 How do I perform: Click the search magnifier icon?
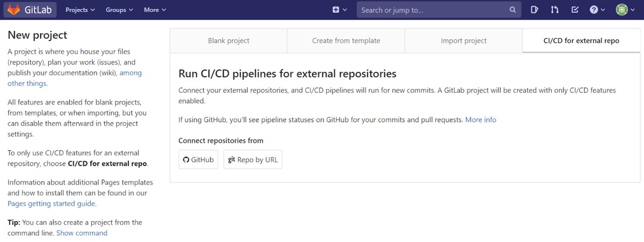pyautogui.click(x=512, y=9)
